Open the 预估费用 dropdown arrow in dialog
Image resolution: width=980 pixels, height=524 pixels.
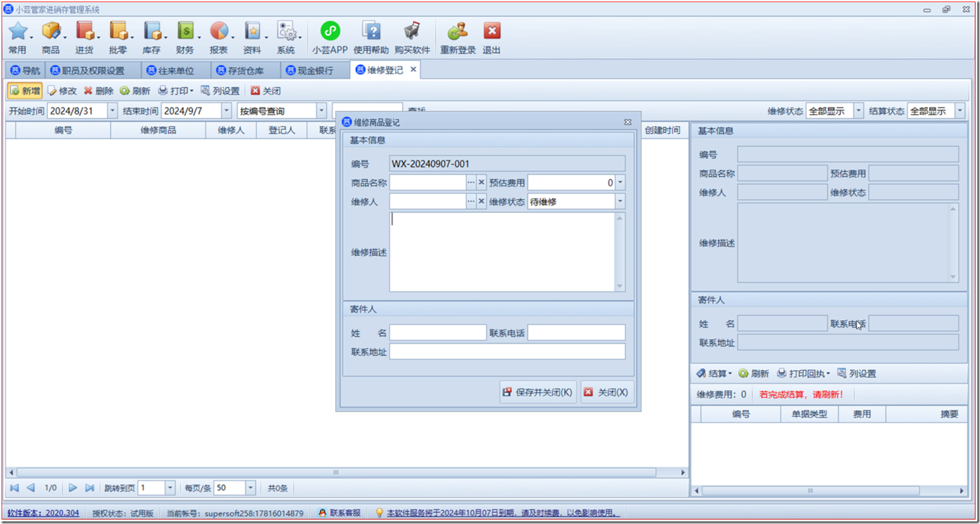tap(620, 183)
